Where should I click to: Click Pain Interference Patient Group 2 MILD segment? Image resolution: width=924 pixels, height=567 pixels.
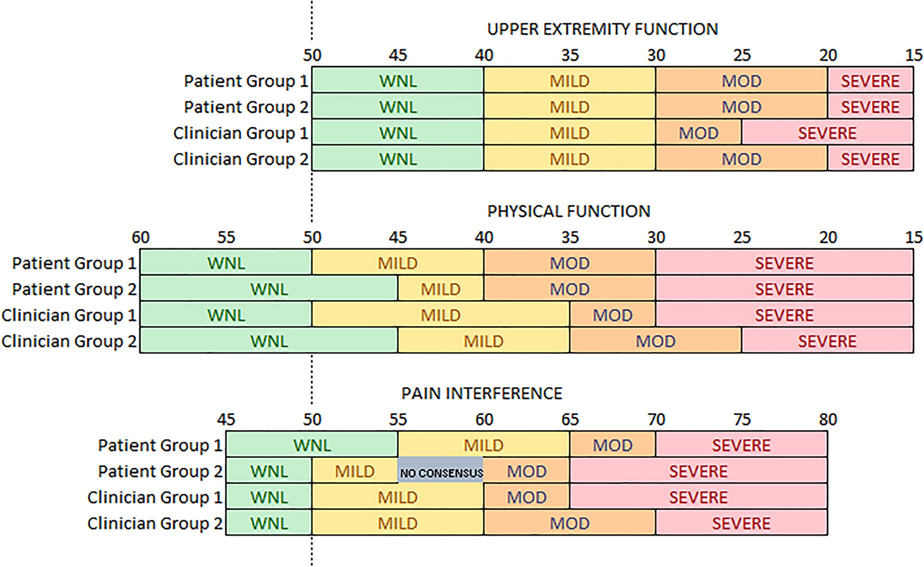[x=355, y=470]
